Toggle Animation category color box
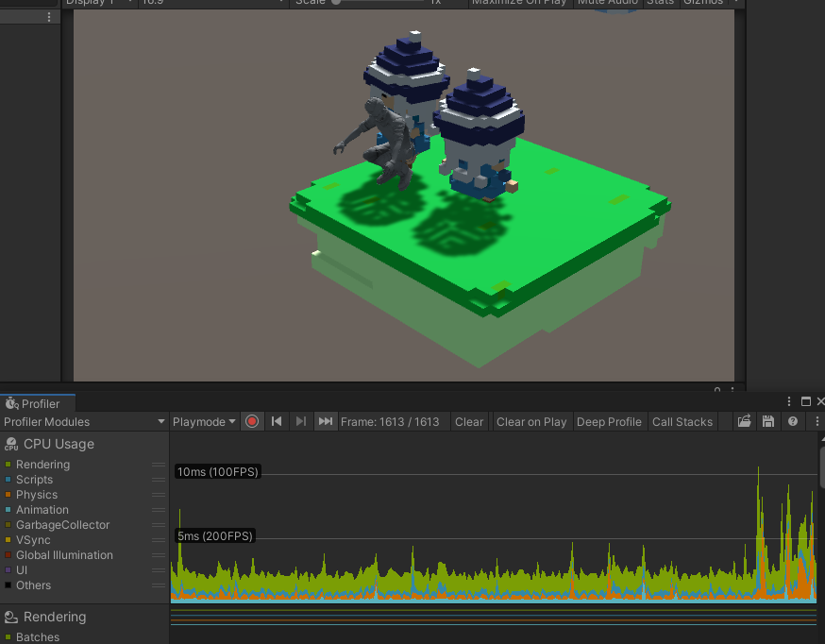825x644 pixels. click(x=8, y=509)
